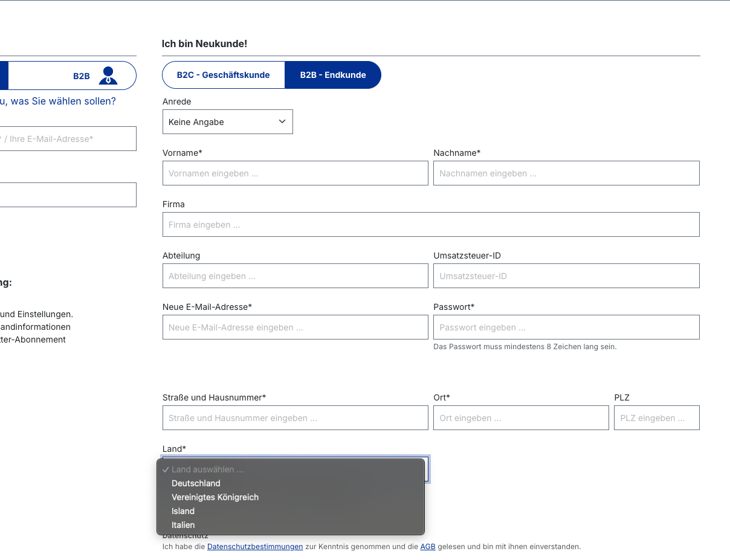Choose Italien in the Land dropdown

(x=291, y=525)
